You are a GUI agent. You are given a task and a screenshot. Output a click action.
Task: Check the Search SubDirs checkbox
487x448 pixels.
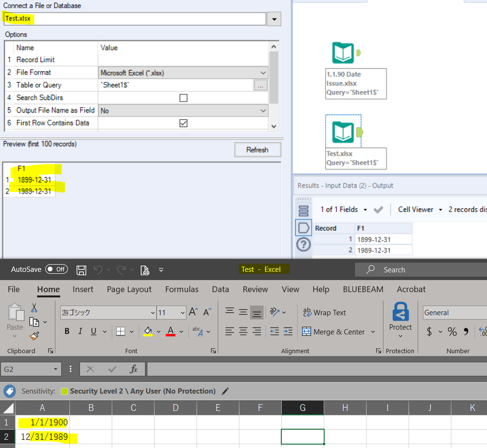pyautogui.click(x=184, y=98)
